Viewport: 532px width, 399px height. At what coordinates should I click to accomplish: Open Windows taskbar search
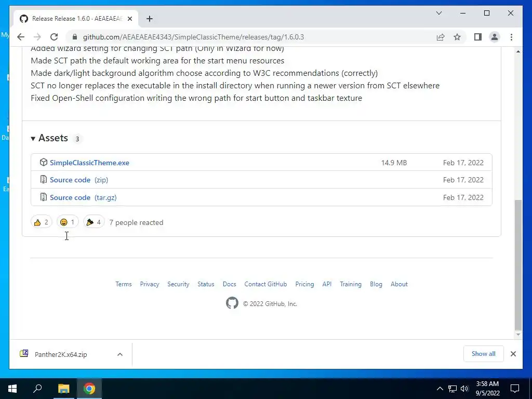coord(37,389)
